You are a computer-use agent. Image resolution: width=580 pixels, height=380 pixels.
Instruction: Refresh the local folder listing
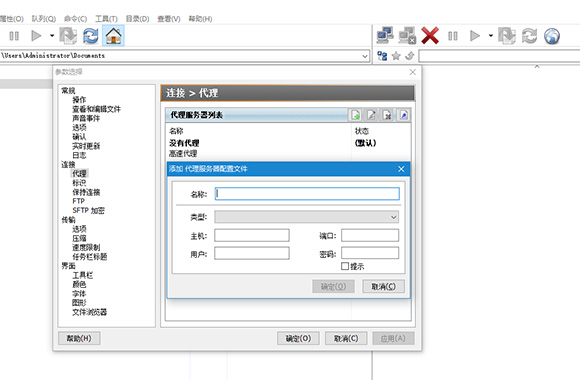(91, 36)
